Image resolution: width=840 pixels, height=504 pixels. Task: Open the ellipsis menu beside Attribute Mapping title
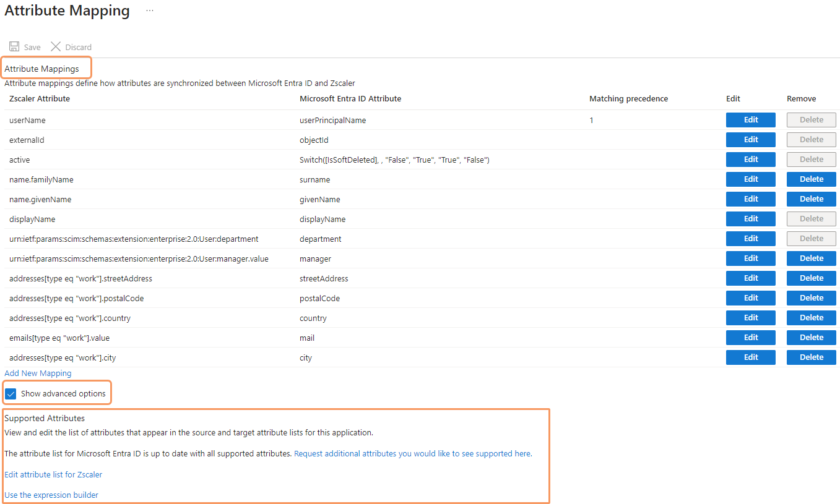tap(150, 11)
